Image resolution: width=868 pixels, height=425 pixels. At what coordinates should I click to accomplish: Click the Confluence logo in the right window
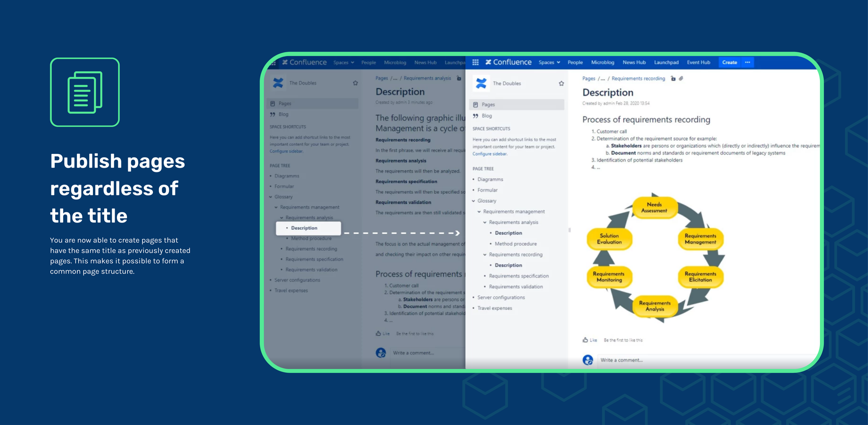tap(508, 62)
